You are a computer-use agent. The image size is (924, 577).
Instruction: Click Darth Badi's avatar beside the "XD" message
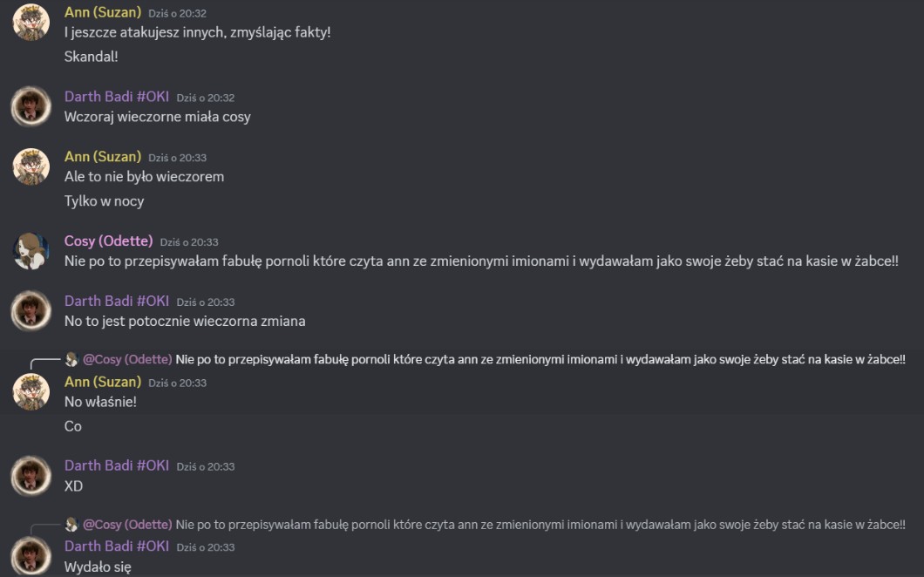pyautogui.click(x=31, y=475)
